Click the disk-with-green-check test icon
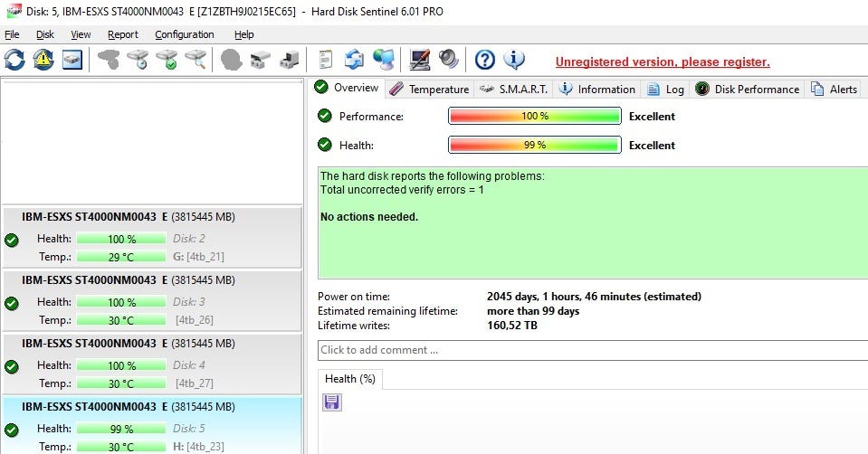This screenshot has height=454, width=868. tap(167, 59)
